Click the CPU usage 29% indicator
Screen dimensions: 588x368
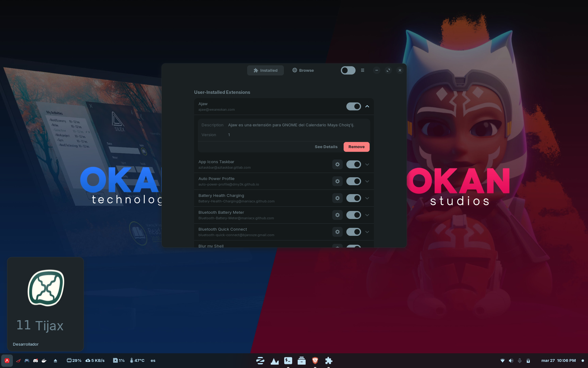[x=74, y=361]
